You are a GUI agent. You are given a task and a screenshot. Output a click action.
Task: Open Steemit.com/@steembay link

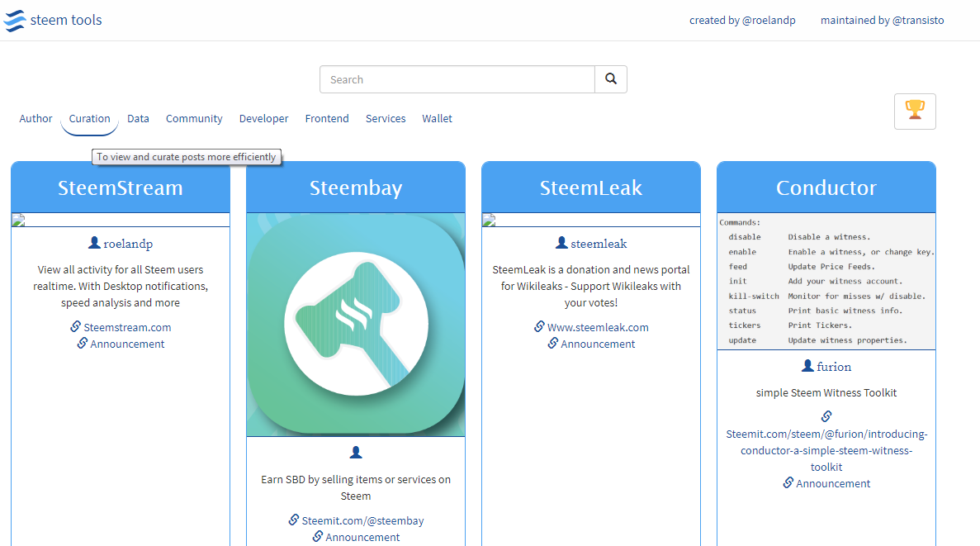coord(362,520)
